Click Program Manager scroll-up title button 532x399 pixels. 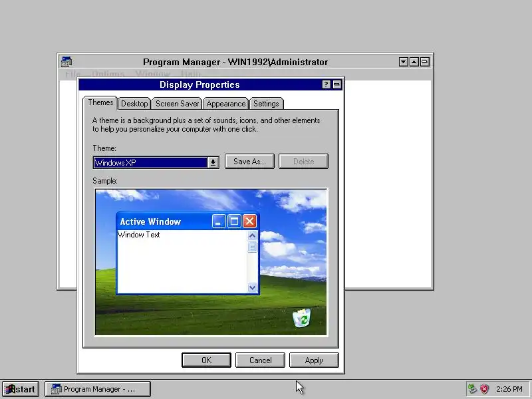414,62
